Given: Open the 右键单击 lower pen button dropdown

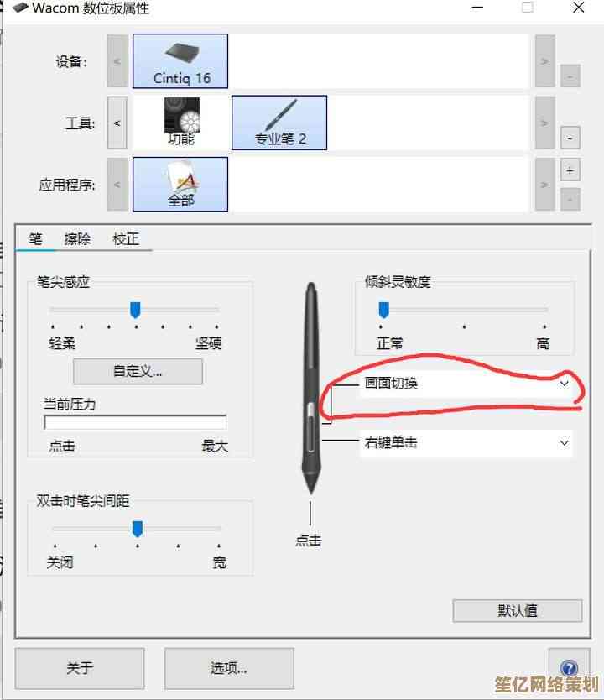Looking at the screenshot, I should (x=466, y=443).
